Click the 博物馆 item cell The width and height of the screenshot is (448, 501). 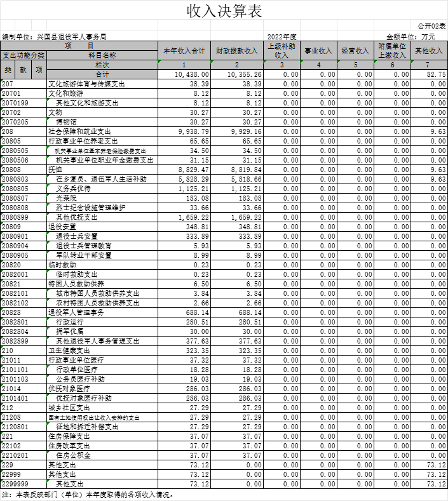click(69, 122)
